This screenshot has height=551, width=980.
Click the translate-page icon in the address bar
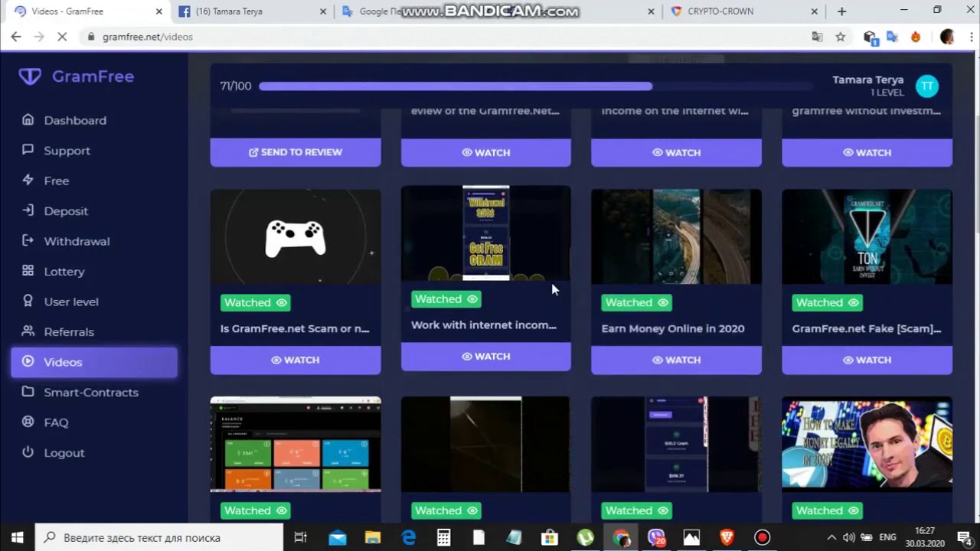pos(817,37)
